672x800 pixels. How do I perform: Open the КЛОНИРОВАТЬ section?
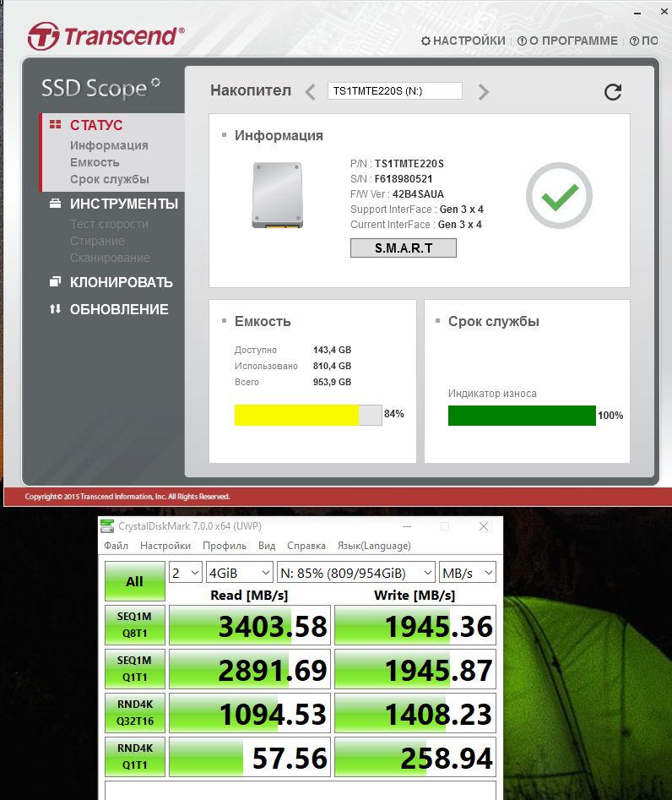point(122,282)
